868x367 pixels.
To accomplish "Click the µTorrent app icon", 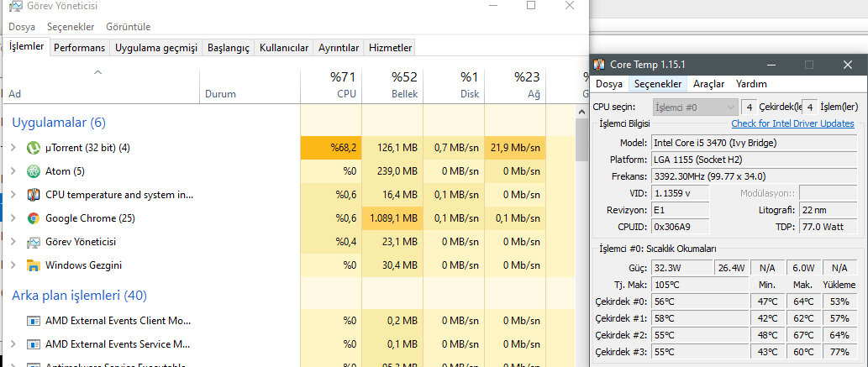I will [34, 148].
